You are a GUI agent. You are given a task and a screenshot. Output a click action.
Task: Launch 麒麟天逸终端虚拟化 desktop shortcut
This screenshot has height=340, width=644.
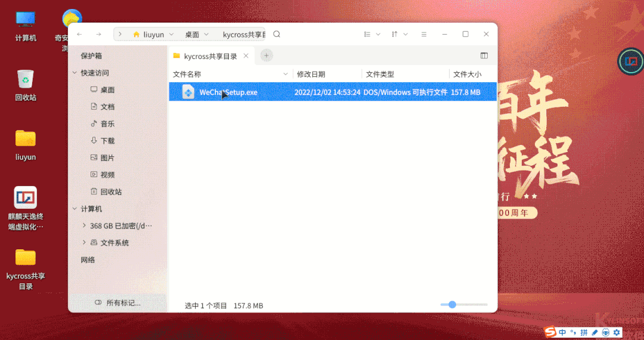[x=26, y=209]
